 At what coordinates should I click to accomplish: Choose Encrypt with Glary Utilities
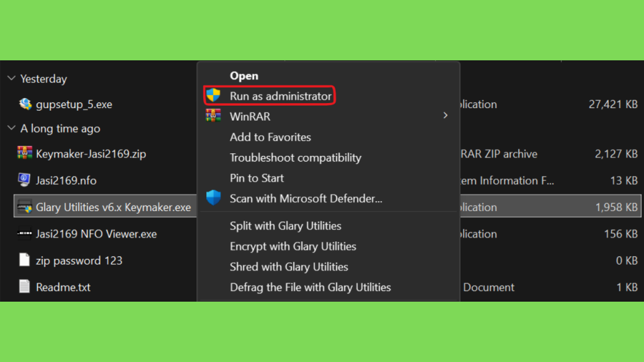pyautogui.click(x=293, y=246)
